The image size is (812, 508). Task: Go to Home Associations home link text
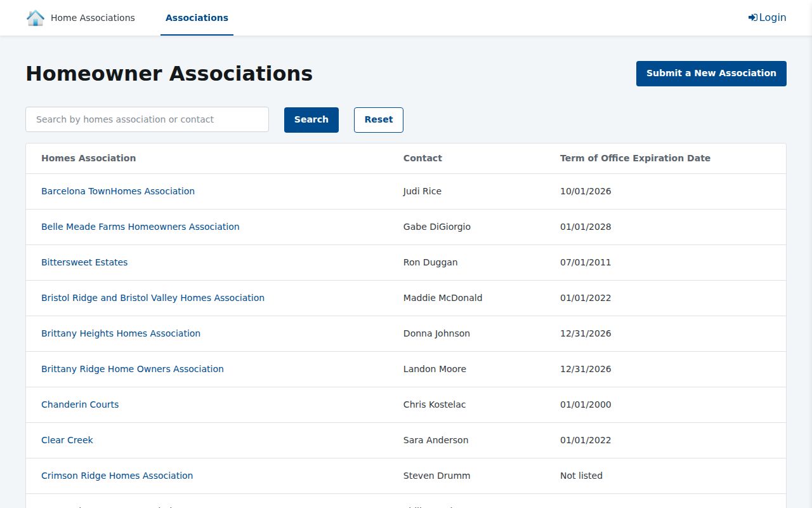pyautogui.click(x=93, y=18)
